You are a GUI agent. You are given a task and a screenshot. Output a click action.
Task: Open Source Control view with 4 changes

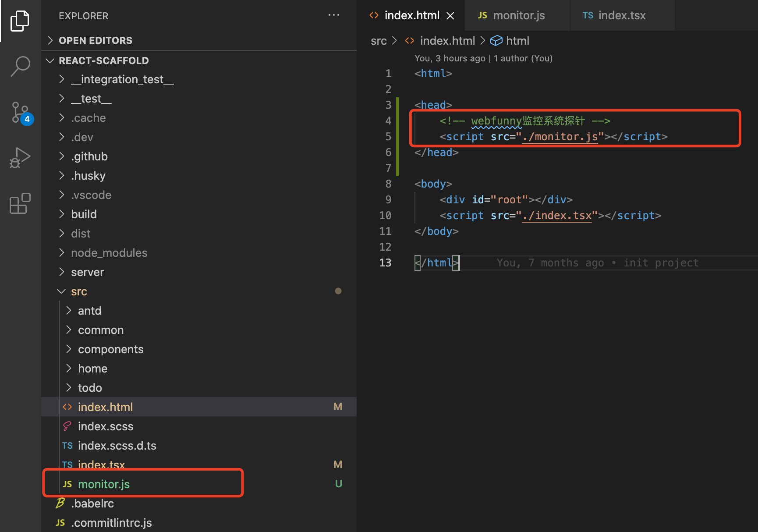21,113
